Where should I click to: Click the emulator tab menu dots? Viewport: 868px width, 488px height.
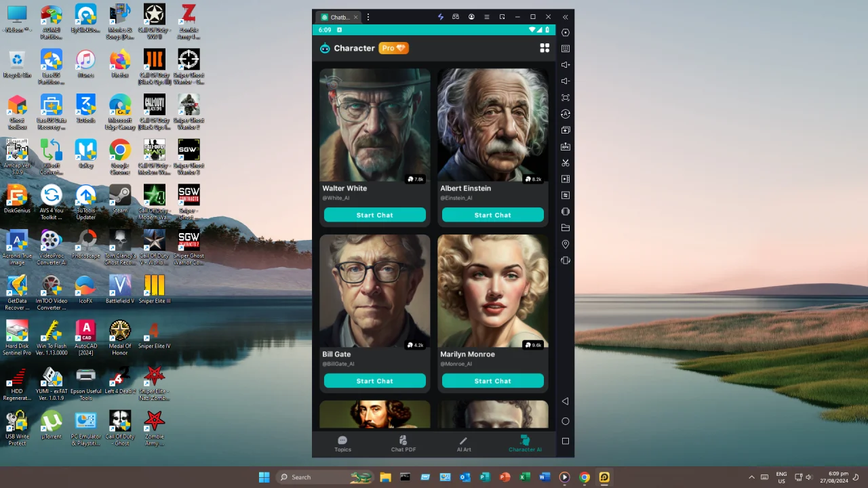(x=368, y=17)
